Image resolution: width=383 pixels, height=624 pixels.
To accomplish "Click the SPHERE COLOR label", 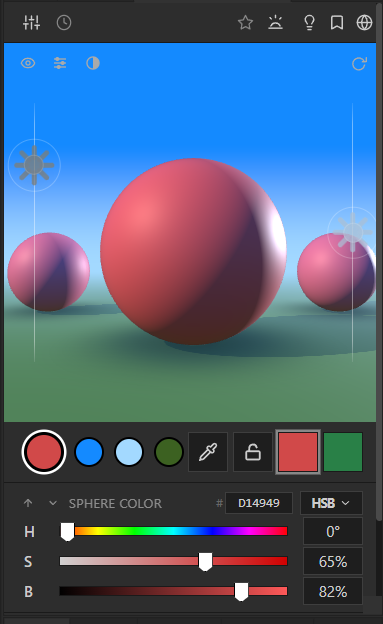I will 115,503.
